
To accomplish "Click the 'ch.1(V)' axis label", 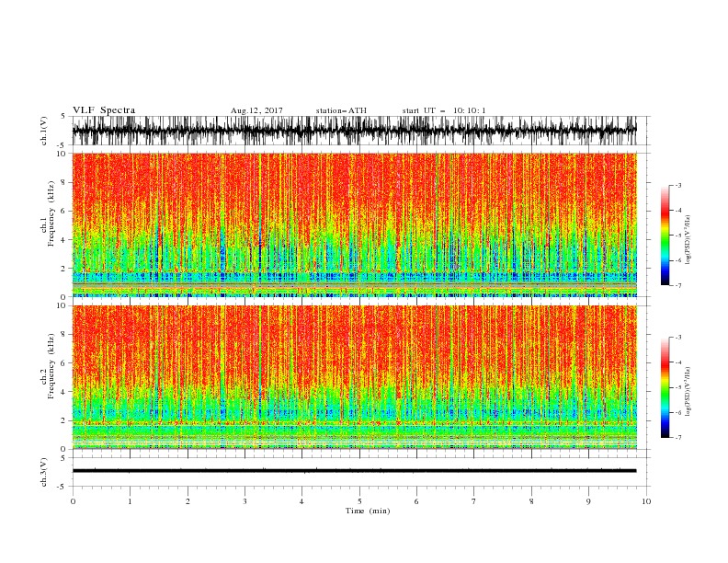I will click(44, 131).
